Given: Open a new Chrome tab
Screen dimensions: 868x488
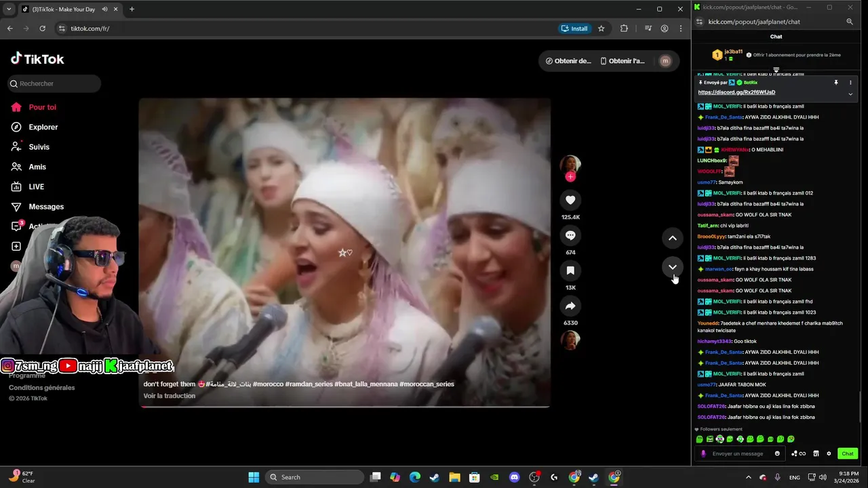Looking at the screenshot, I should (132, 9).
